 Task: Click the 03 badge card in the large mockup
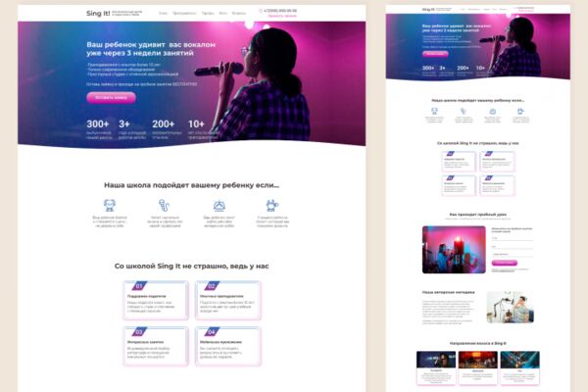click(x=156, y=346)
